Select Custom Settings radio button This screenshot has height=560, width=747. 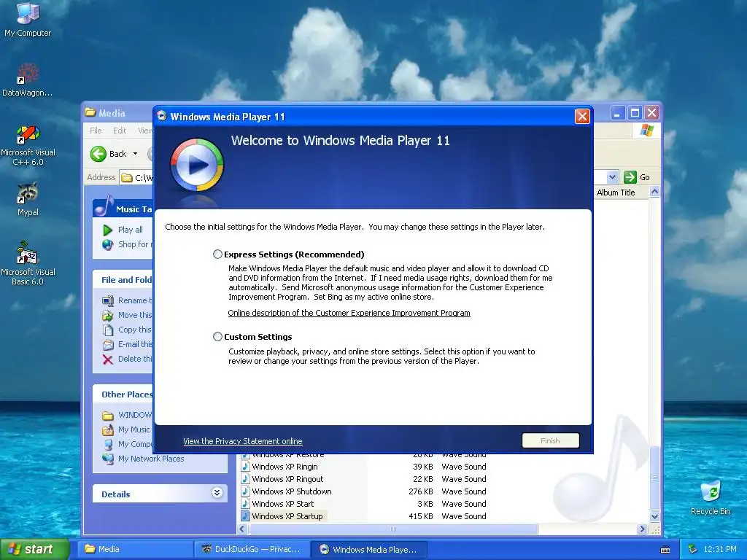[217, 337]
